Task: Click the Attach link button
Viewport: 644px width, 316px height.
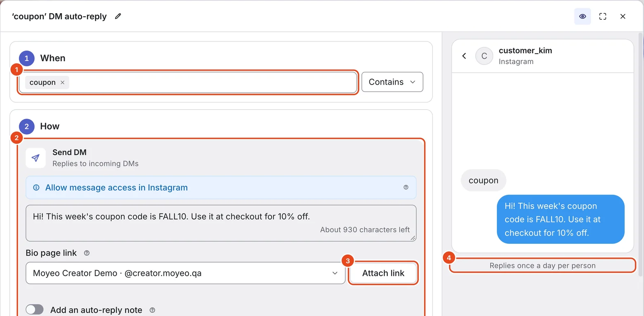Action: (x=383, y=273)
